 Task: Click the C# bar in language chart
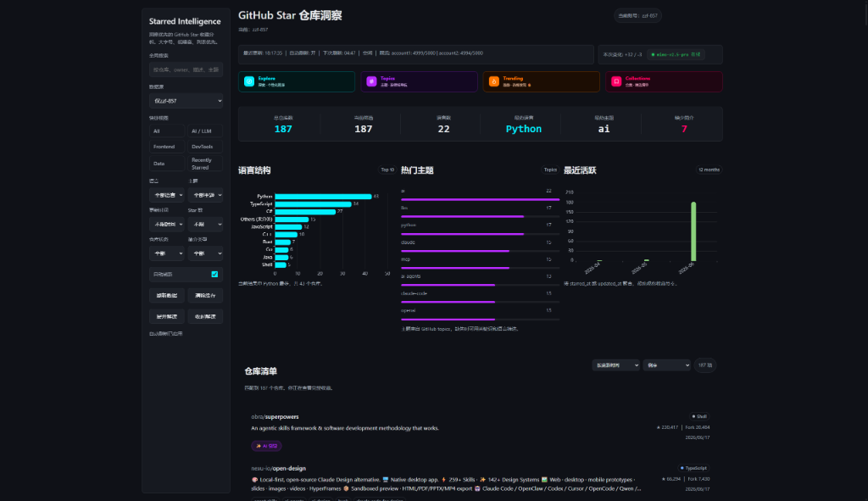point(305,212)
